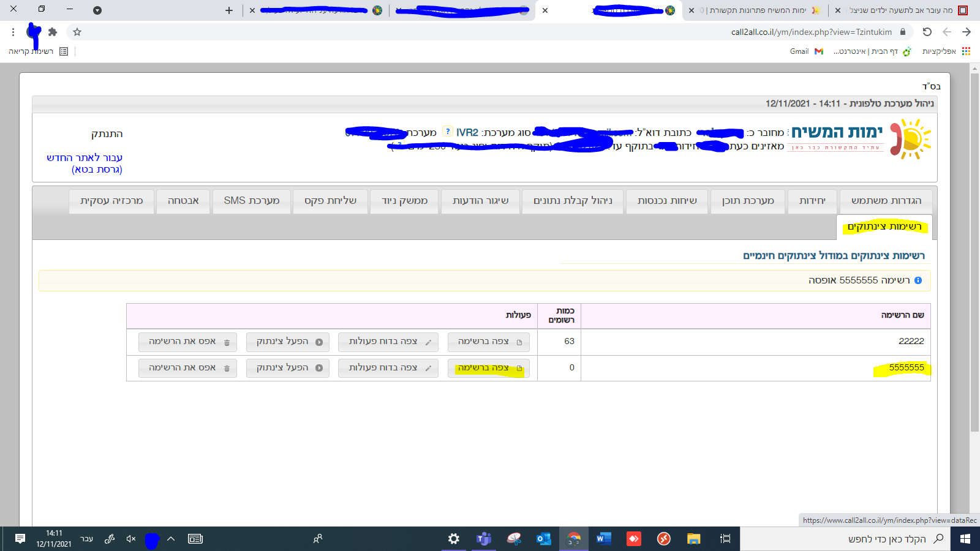The width and height of the screenshot is (980, 551).
Task: Select the רשימות צינתוקים sub-tab
Action: tap(884, 227)
